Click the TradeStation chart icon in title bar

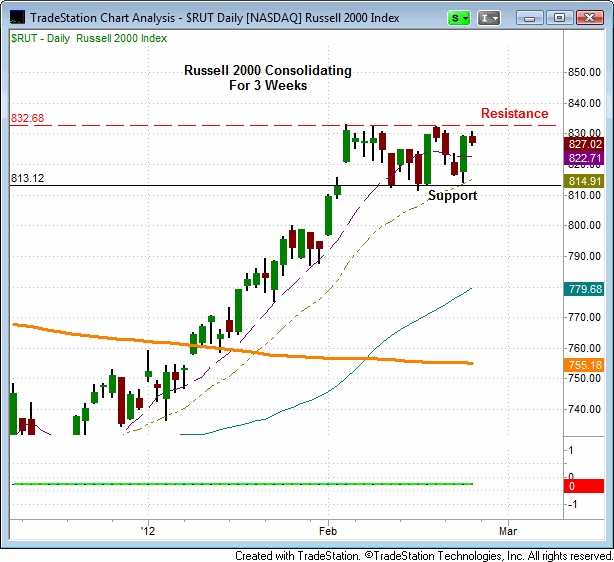[x=16, y=17]
